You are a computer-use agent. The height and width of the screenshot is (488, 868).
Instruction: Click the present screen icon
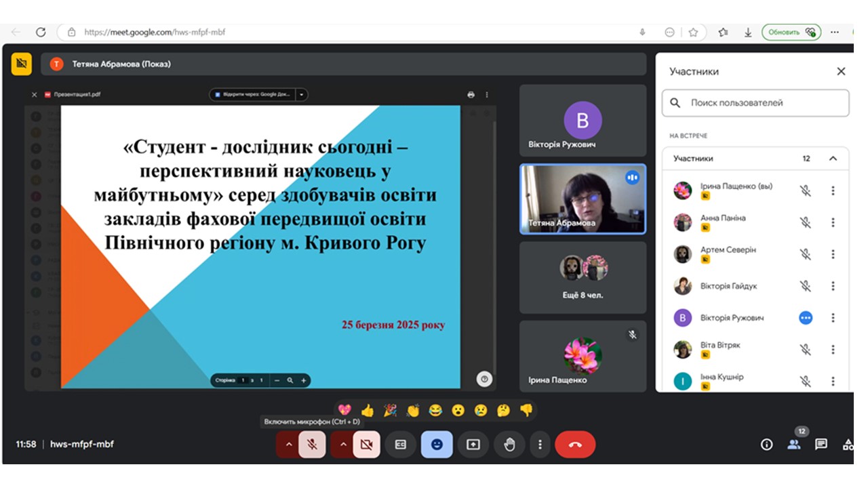473,445
